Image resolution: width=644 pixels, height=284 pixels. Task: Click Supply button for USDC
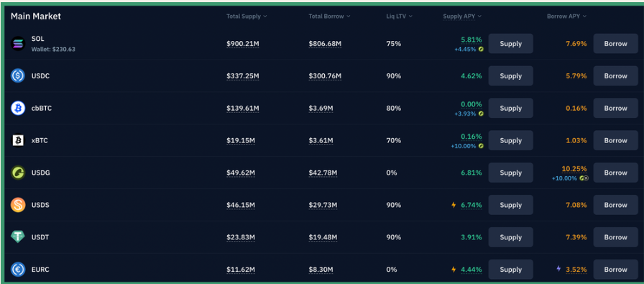click(510, 76)
